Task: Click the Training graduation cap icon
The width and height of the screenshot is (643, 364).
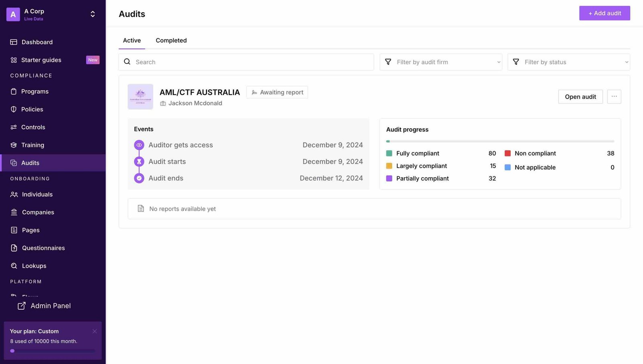Action: [x=14, y=145]
